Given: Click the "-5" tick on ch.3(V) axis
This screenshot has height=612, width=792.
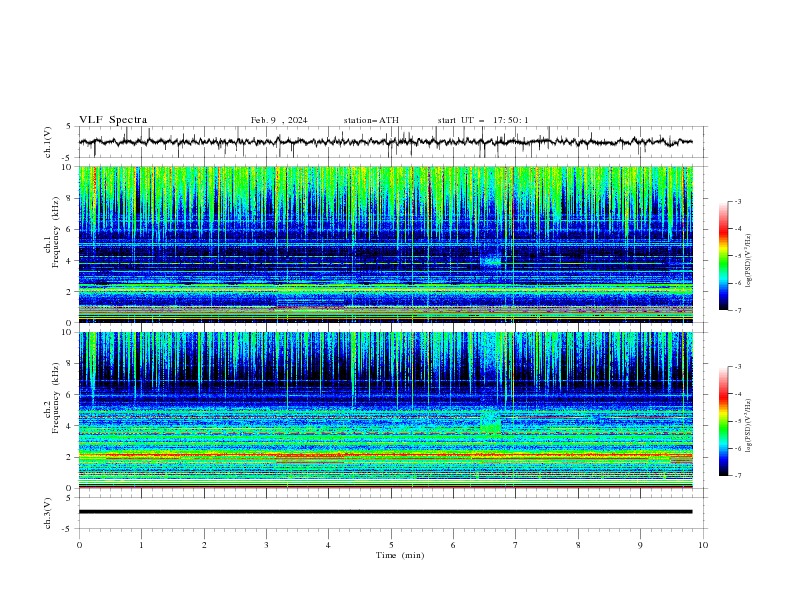Looking at the screenshot, I should [x=68, y=529].
